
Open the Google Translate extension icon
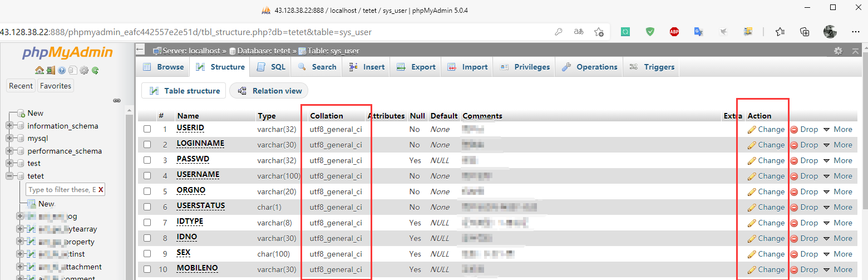point(698,32)
